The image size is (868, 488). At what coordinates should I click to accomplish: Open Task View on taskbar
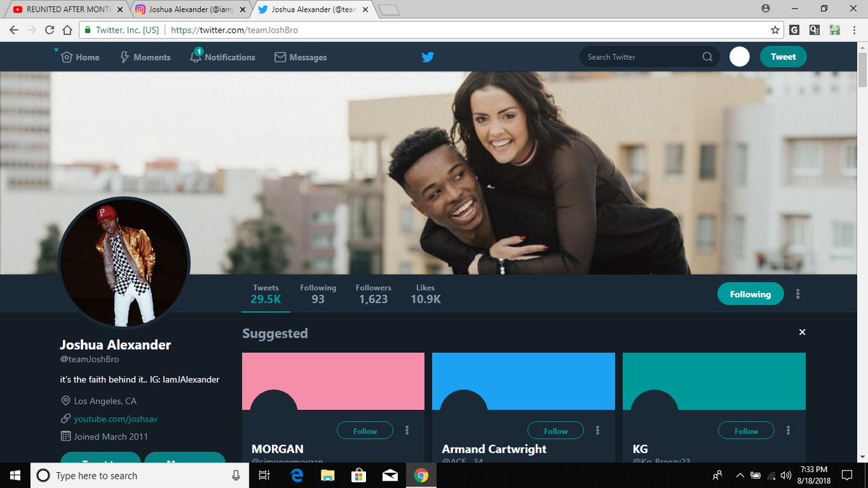point(264,476)
